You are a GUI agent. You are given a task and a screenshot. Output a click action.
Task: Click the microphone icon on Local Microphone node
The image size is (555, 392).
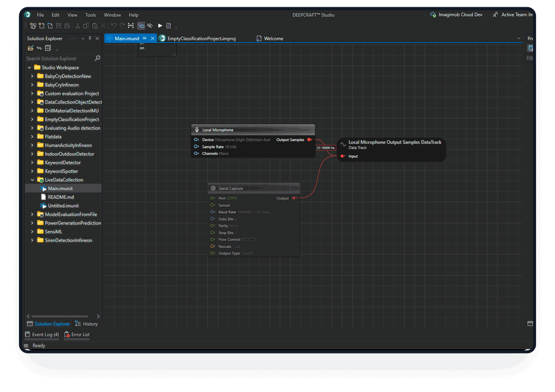(197, 130)
